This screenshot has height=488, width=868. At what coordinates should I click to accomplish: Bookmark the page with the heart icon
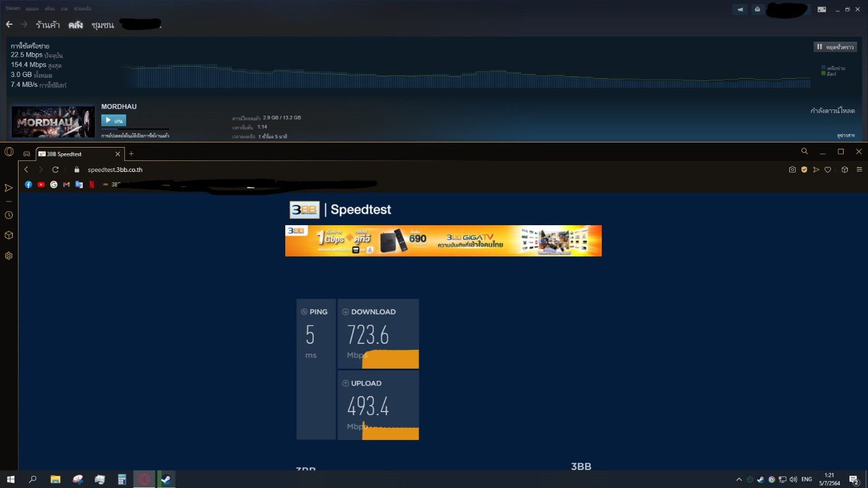coord(828,170)
